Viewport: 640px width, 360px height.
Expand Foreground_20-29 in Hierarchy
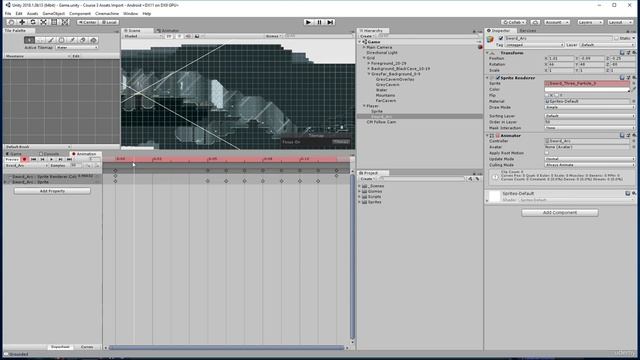point(369,63)
